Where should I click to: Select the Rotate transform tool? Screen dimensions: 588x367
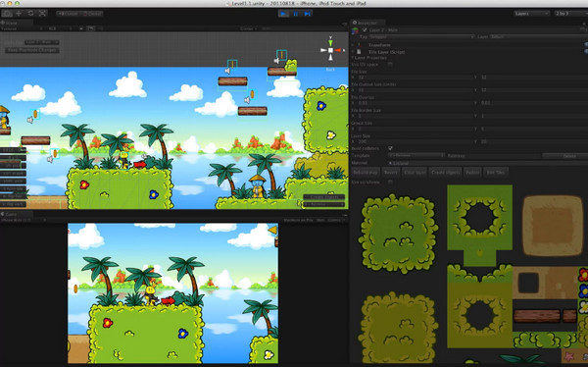pos(30,14)
